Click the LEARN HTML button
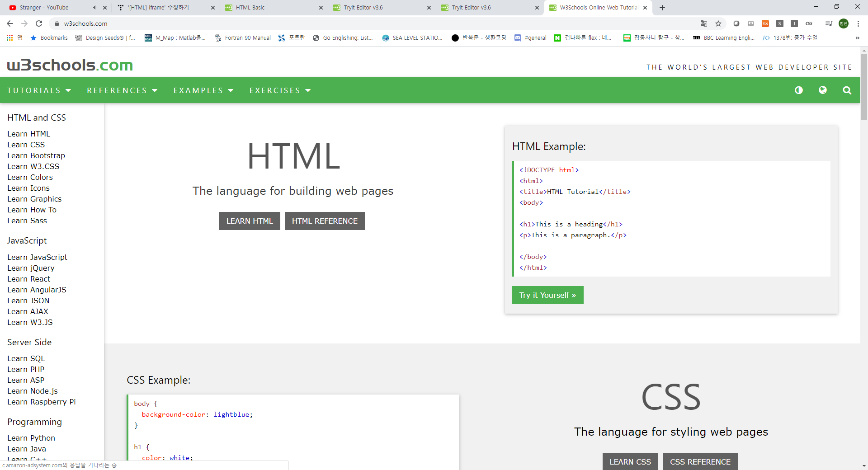Image resolution: width=868 pixels, height=470 pixels. click(250, 221)
